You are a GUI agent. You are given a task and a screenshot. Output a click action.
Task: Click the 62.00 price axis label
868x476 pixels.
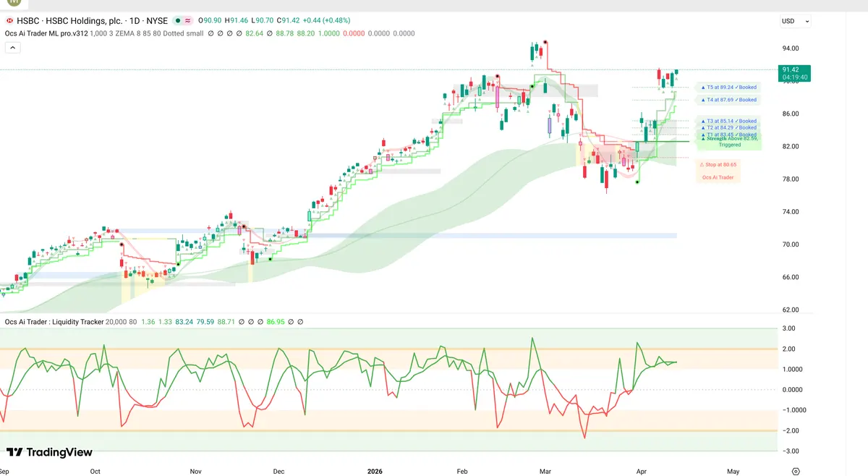[789, 310]
